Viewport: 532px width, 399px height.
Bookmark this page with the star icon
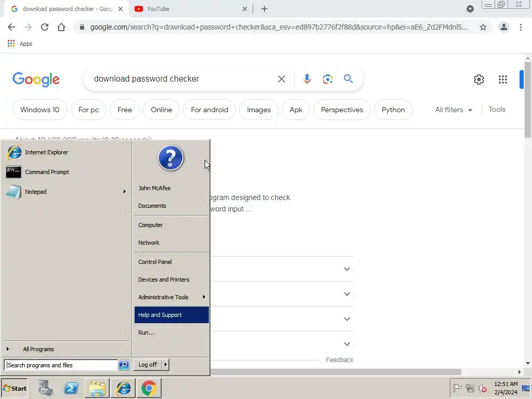tap(483, 27)
